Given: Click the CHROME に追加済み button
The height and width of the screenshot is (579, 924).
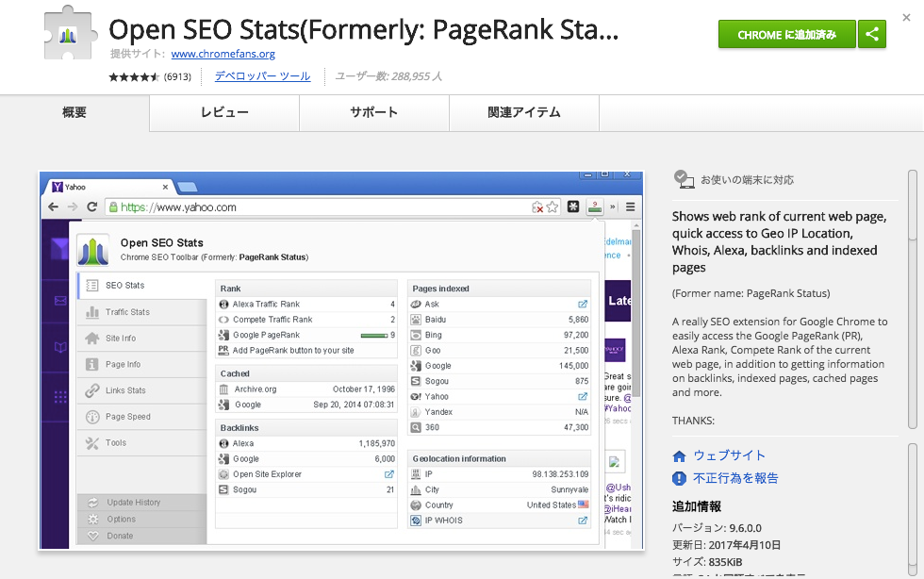Looking at the screenshot, I should pyautogui.click(x=786, y=34).
